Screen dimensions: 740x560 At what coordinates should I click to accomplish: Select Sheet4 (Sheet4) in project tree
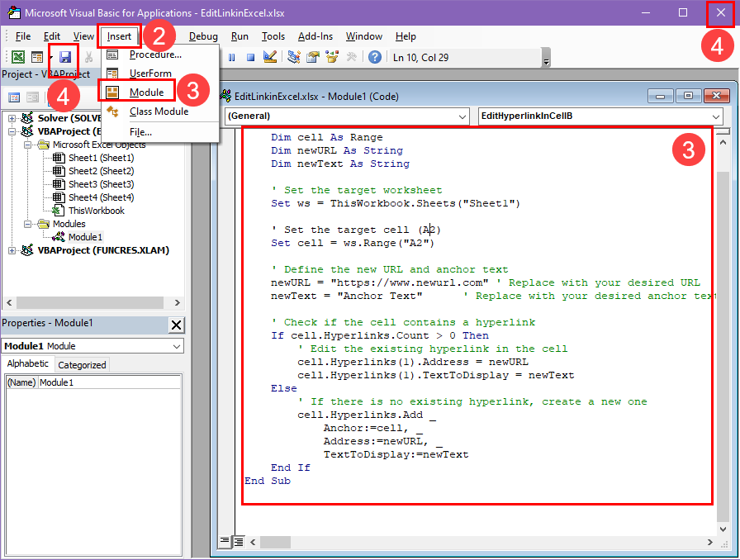pyautogui.click(x=101, y=197)
